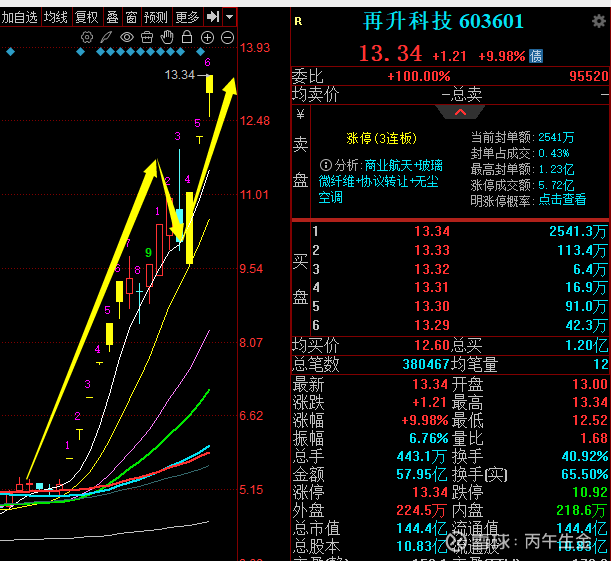Click the 开盘 13.00 value
The image size is (611, 561).
pyautogui.click(x=590, y=384)
